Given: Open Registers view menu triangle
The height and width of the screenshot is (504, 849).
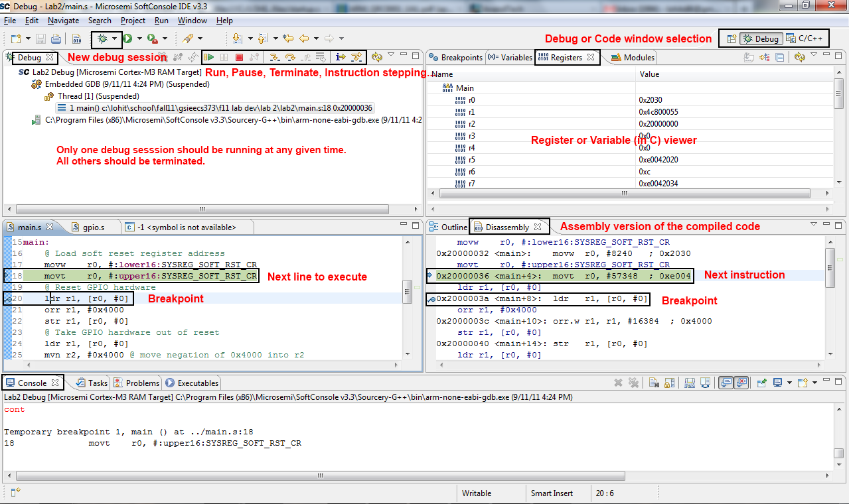Looking at the screenshot, I should [814, 54].
